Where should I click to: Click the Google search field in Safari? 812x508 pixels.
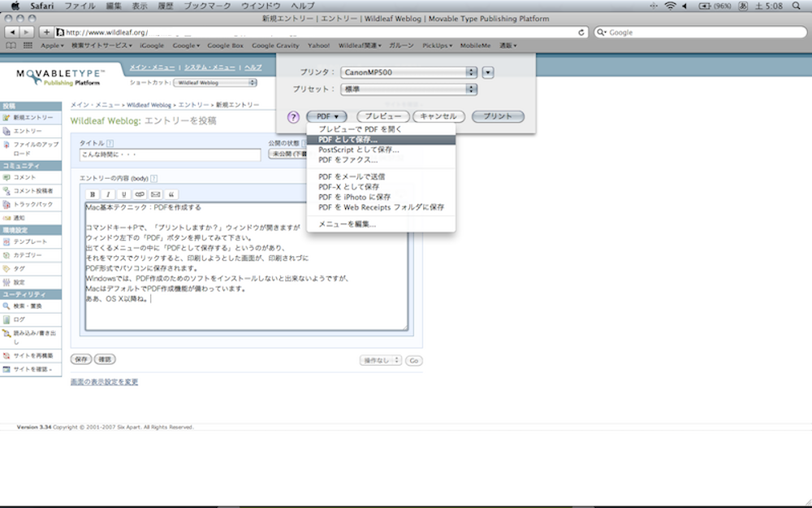click(700, 33)
